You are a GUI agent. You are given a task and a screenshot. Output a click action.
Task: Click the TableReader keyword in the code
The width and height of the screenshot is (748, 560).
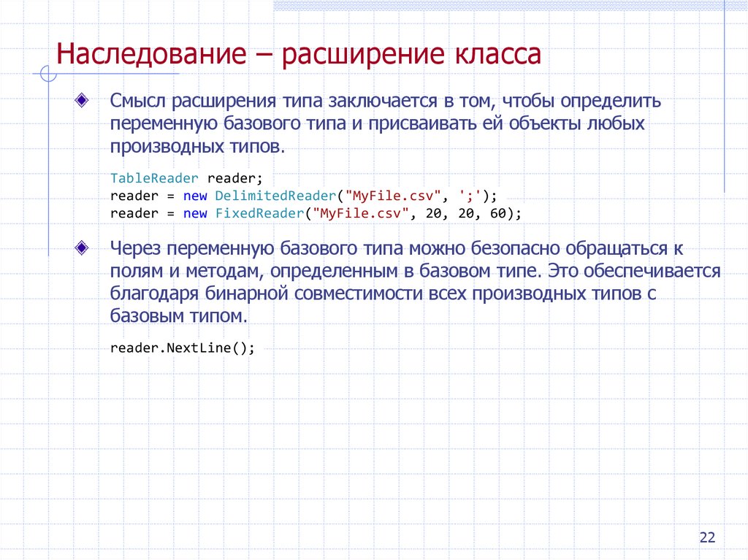click(x=153, y=177)
